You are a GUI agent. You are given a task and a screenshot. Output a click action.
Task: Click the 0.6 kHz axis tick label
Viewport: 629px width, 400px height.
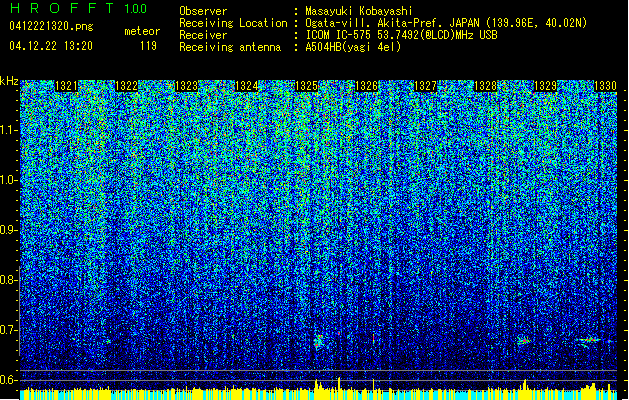coord(9,380)
